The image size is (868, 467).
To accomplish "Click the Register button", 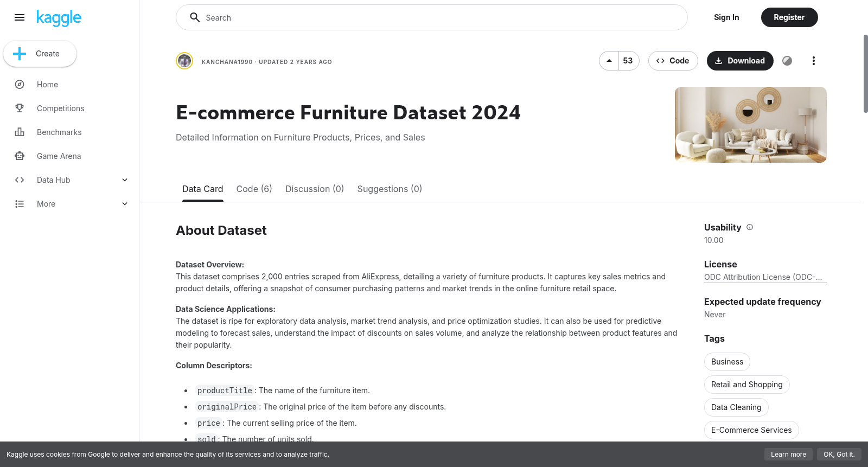I will pos(789,17).
